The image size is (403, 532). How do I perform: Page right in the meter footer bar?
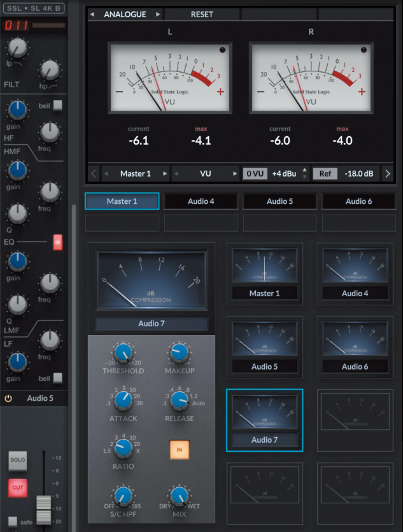tap(388, 174)
